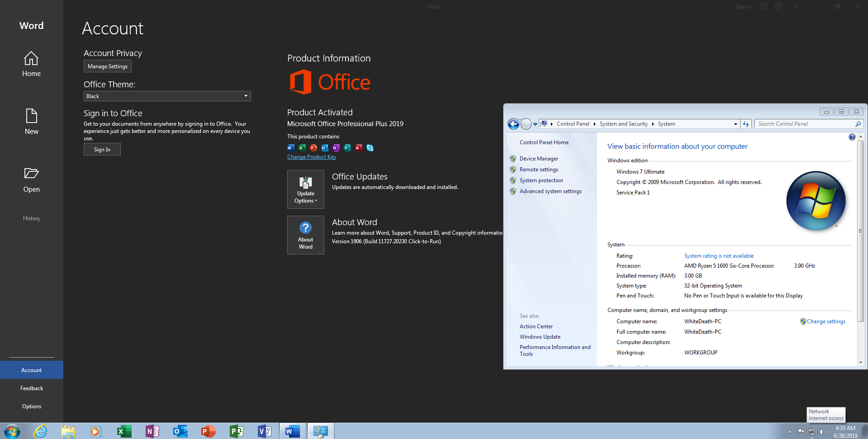The image size is (868, 439).
Task: Click the Change Product Key link
Action: tap(311, 157)
